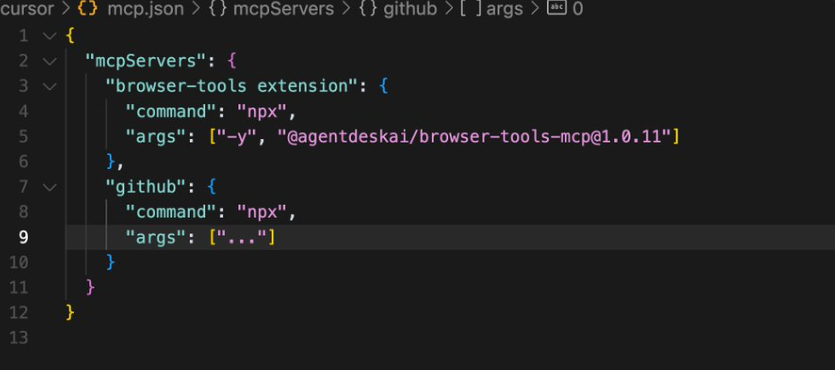Click the closing brace on line 10
Screen dimensions: 835x370
(110, 262)
